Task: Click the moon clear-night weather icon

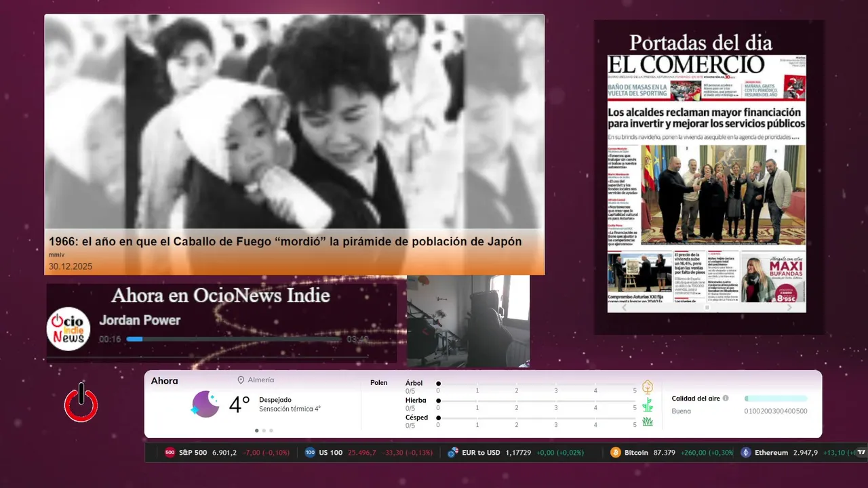Action: (205, 404)
